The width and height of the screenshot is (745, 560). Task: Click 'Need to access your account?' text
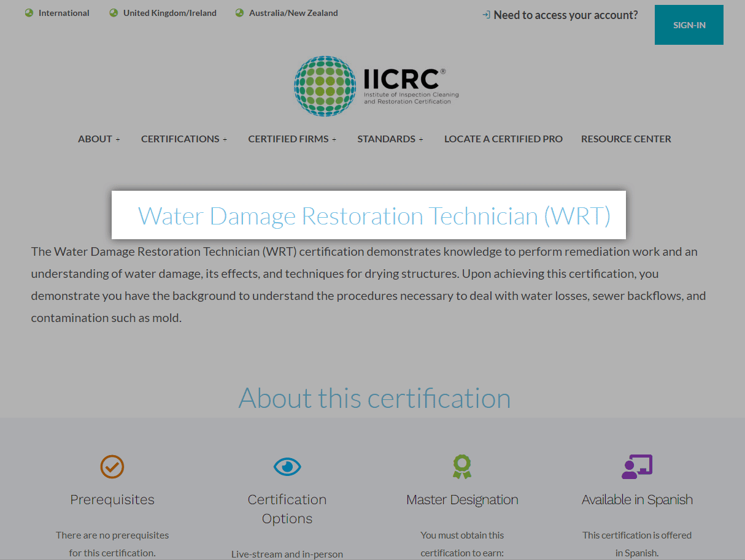pyautogui.click(x=566, y=15)
